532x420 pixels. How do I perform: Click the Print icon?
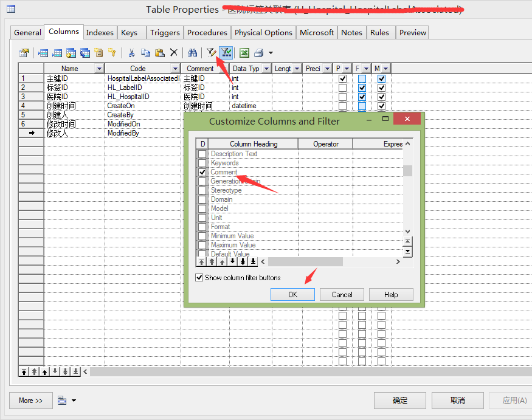point(258,53)
